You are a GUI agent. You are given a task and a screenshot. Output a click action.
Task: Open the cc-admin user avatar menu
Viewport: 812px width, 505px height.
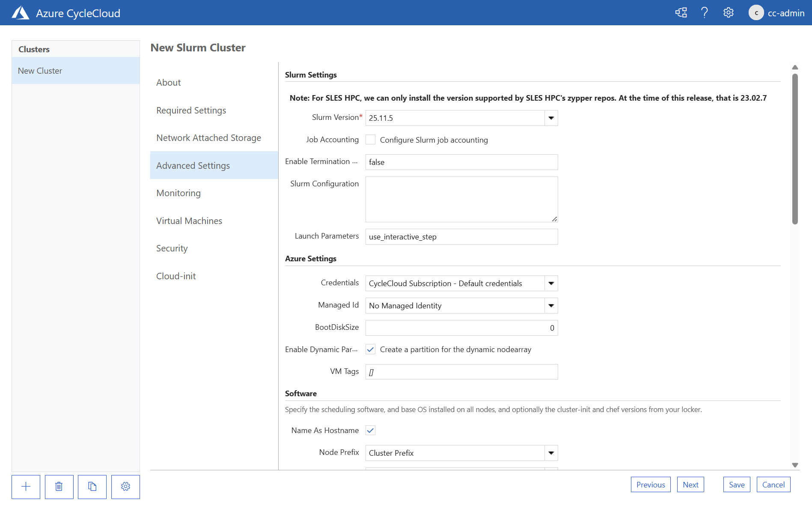click(x=756, y=13)
